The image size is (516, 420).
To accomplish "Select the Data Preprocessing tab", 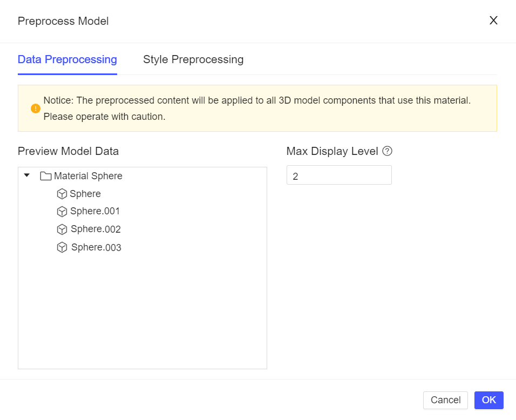I will (67, 59).
